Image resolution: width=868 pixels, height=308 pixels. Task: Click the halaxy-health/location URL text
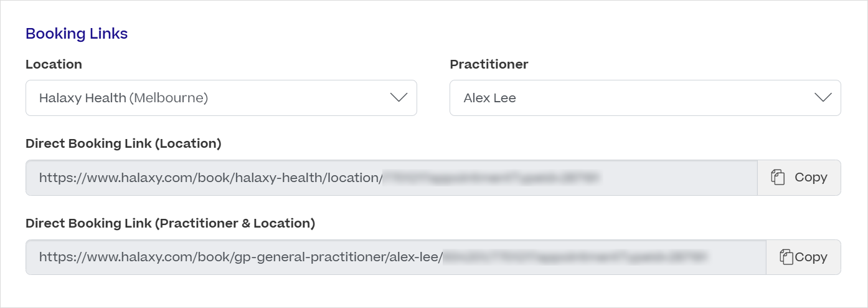click(210, 178)
